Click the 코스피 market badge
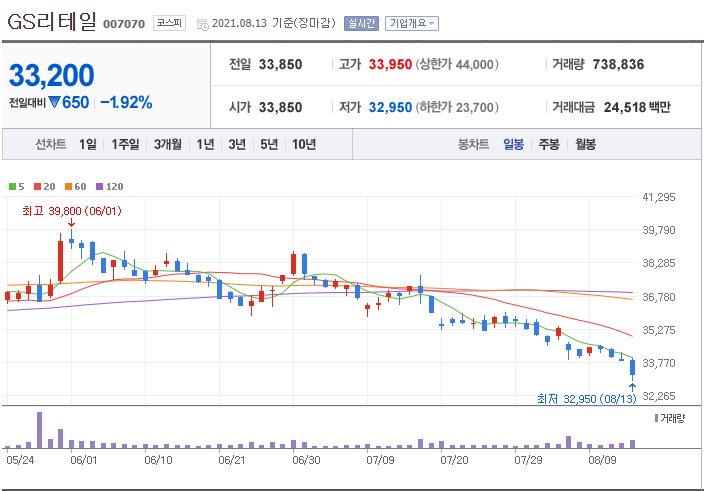The width and height of the screenshot is (704, 491). click(x=169, y=23)
